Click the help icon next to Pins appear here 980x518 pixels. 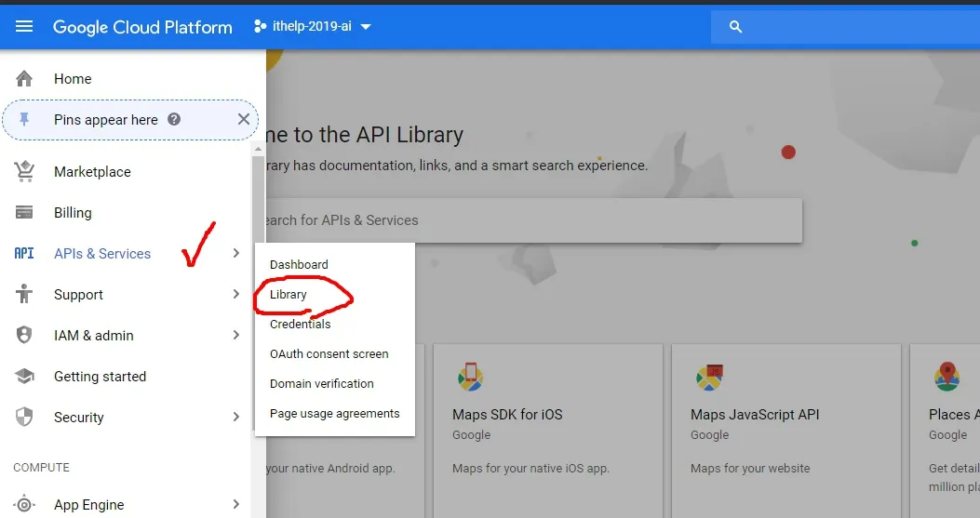click(x=174, y=119)
